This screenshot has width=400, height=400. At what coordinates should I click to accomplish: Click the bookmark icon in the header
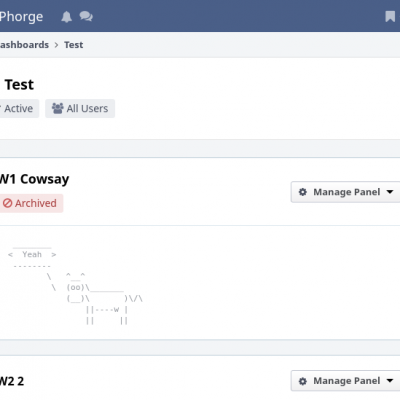(x=390, y=16)
